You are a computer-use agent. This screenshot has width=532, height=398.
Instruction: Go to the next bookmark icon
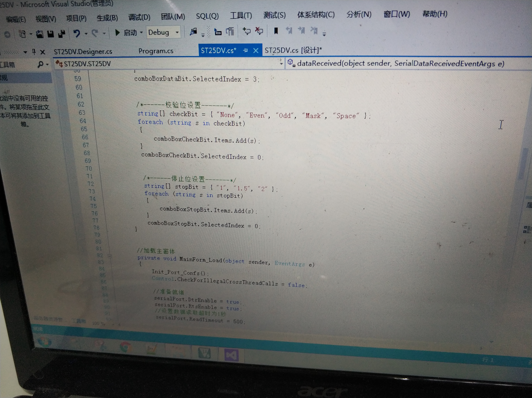[301, 30]
